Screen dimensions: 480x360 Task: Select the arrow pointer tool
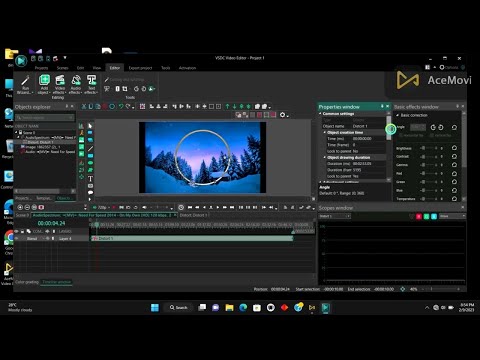[x=90, y=126]
